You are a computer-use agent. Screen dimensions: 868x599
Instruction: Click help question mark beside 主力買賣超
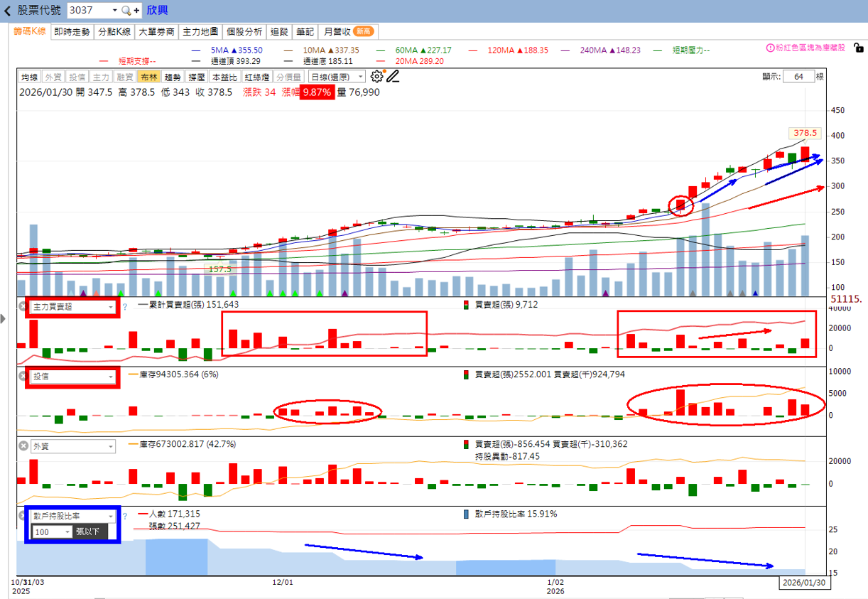(x=124, y=307)
